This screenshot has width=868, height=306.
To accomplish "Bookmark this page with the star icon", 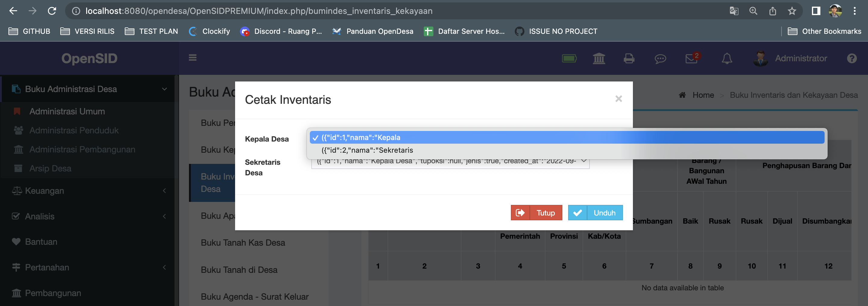I will tap(792, 11).
